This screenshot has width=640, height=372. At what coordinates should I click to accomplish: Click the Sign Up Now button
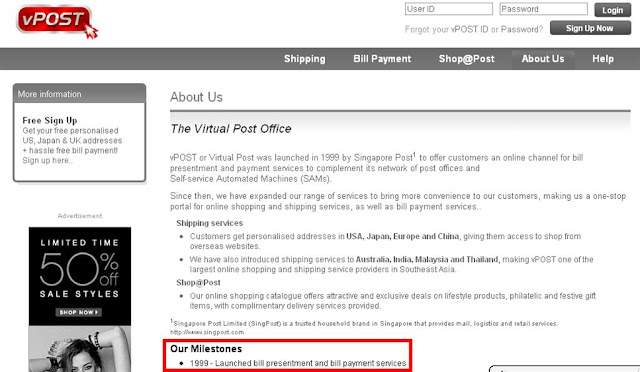point(590,28)
